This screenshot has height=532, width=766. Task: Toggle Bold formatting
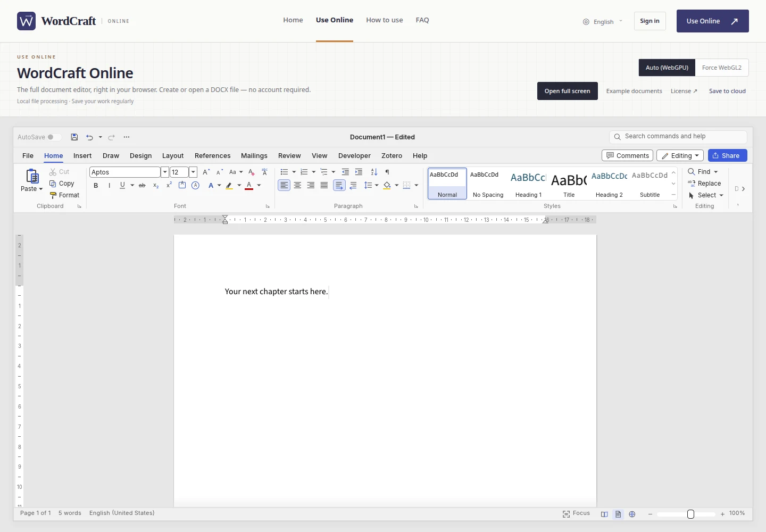(x=96, y=186)
